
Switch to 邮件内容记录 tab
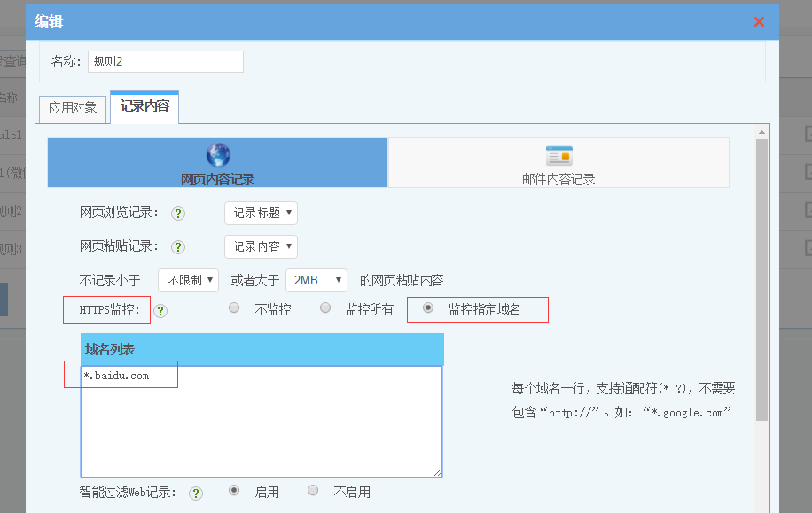(558, 163)
